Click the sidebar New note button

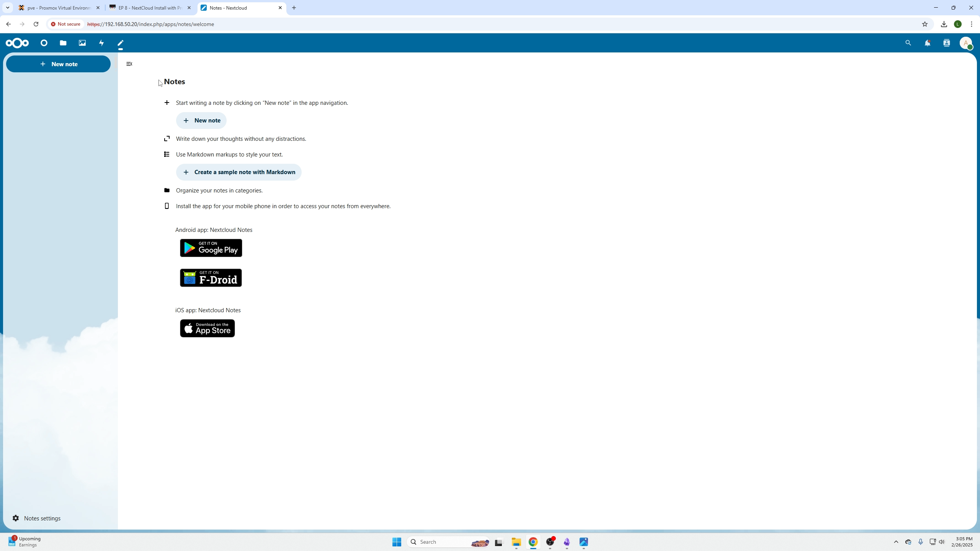tap(58, 64)
